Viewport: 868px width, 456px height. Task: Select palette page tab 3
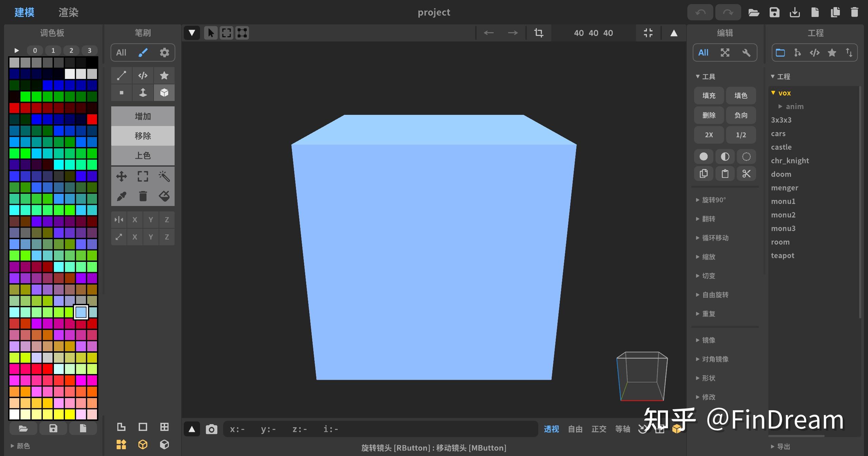(x=90, y=50)
